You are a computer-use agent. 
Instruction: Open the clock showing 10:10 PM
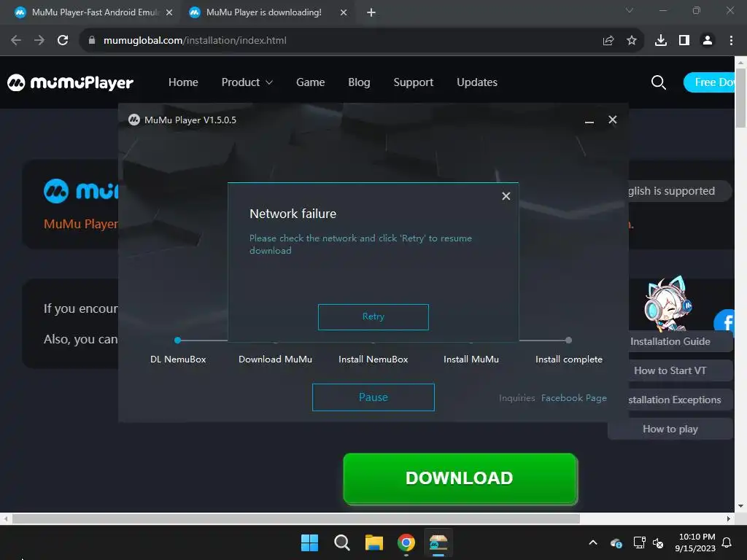695,542
